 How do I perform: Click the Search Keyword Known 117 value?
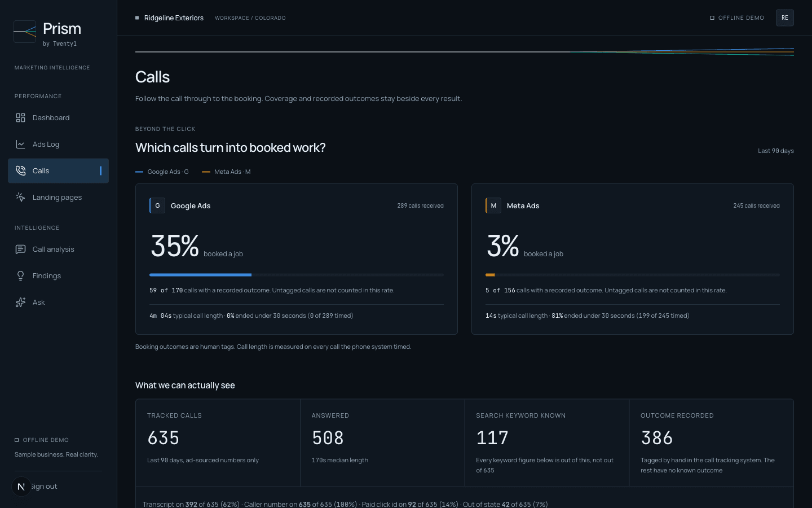pos(492,438)
